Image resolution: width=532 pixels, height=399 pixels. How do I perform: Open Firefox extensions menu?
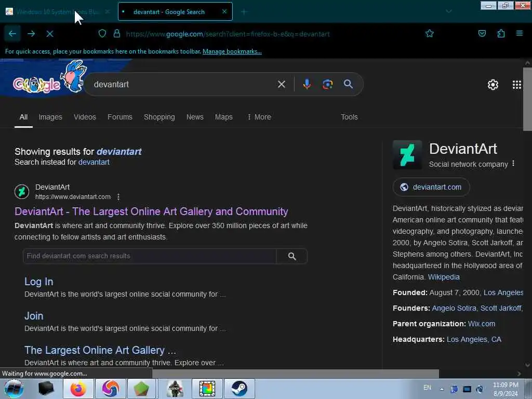coord(501,33)
